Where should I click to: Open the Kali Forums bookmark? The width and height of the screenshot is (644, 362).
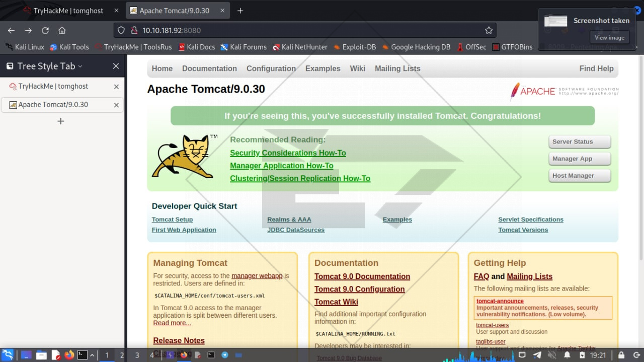[244, 47]
